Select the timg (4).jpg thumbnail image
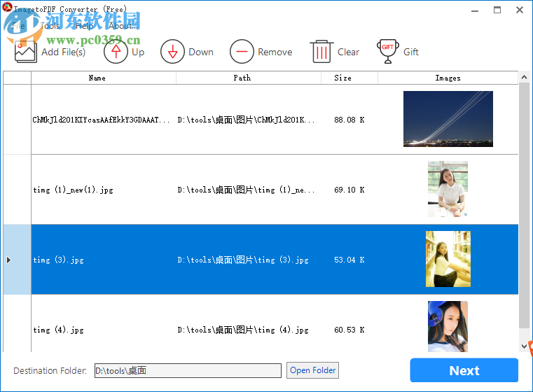This screenshot has width=533, height=392. point(448,326)
